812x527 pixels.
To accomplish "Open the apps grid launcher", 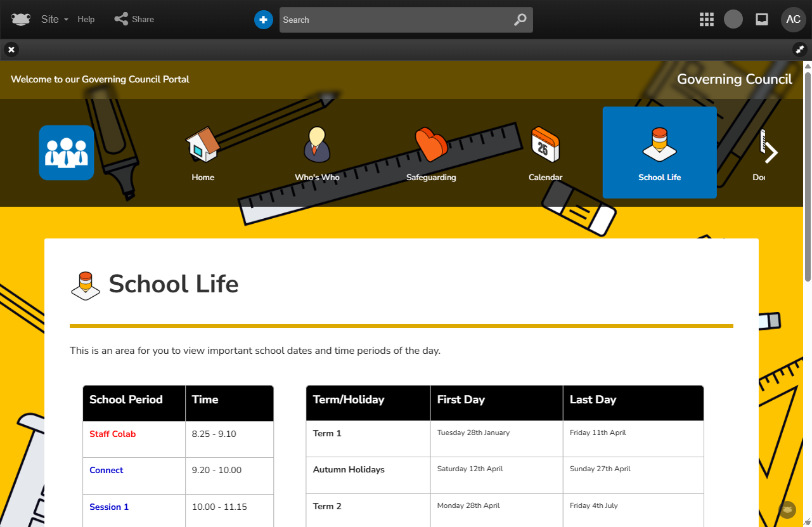I will click(x=706, y=20).
